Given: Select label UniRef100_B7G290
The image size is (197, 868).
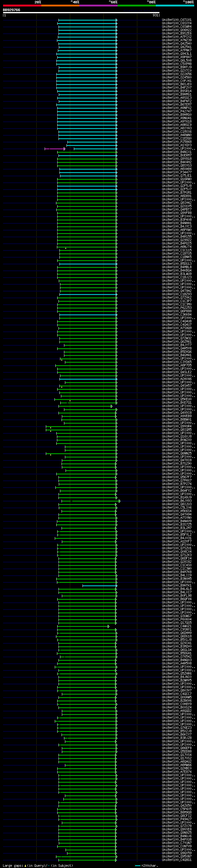Looking at the screenshot, I should coord(176,464).
